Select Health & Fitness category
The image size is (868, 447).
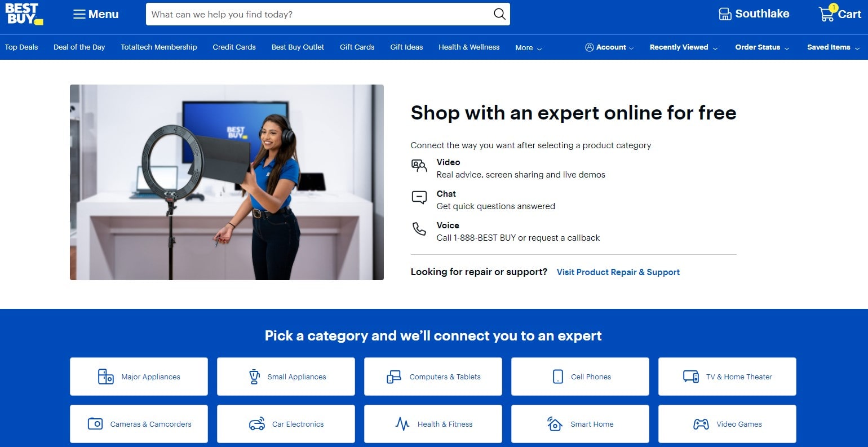(x=433, y=424)
